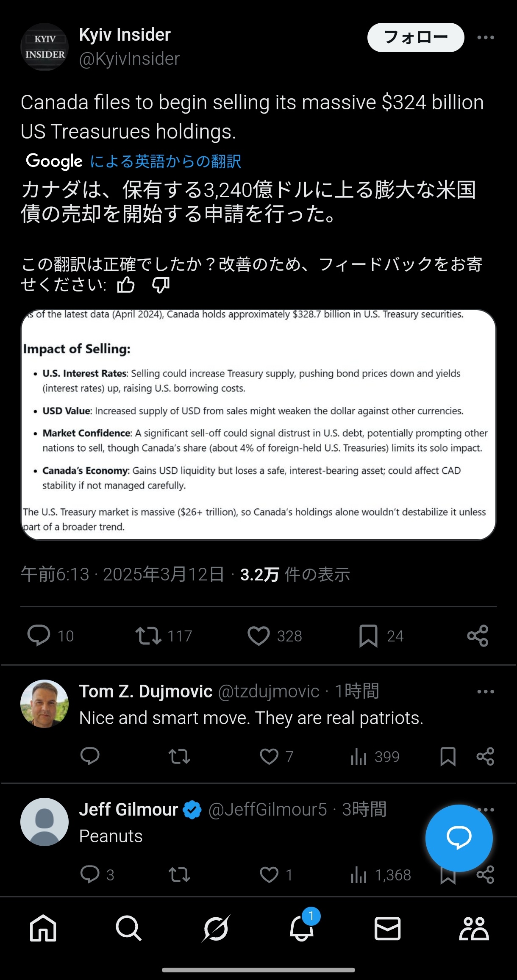Open the attached Impact of Selling image
This screenshot has width=517, height=980.
point(258,425)
